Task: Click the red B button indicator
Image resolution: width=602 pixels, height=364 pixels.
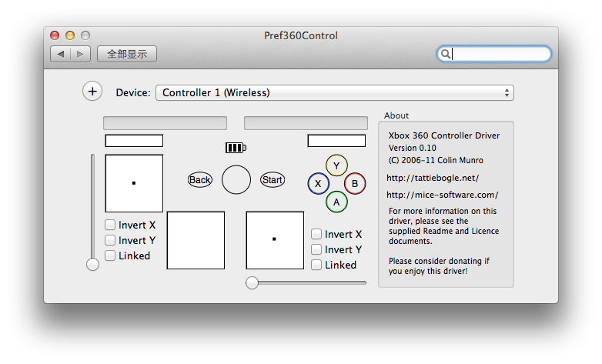Action: click(355, 183)
